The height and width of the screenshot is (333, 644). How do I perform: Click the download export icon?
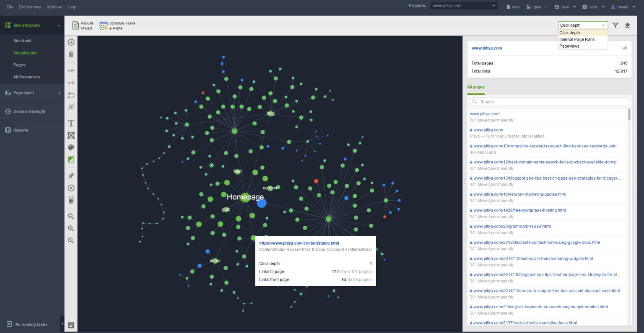628,25
